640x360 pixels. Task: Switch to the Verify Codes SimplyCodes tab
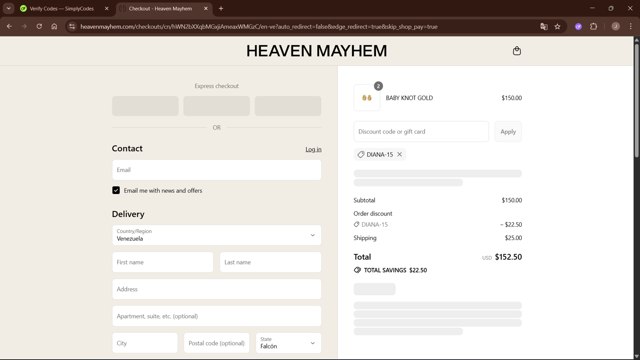[x=61, y=8]
